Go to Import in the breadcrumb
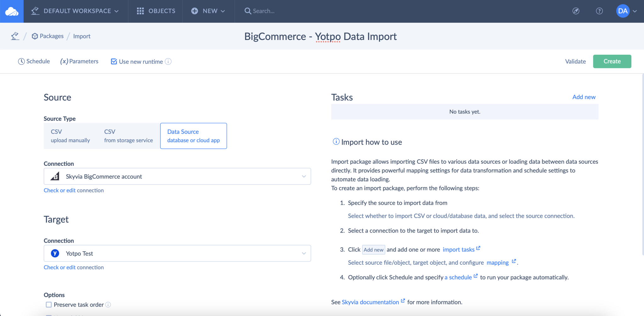The image size is (644, 316). coord(82,36)
